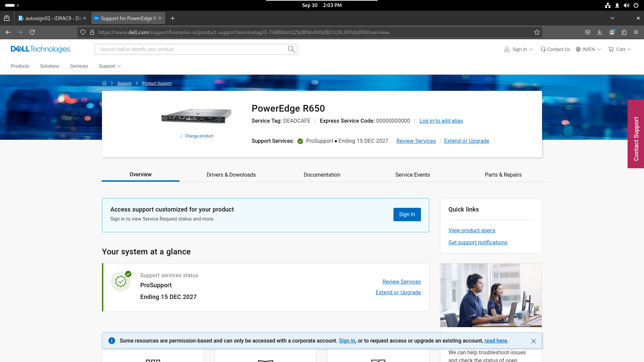The image size is (644, 362).
Task: Select the Overview tab
Action: 140,174
